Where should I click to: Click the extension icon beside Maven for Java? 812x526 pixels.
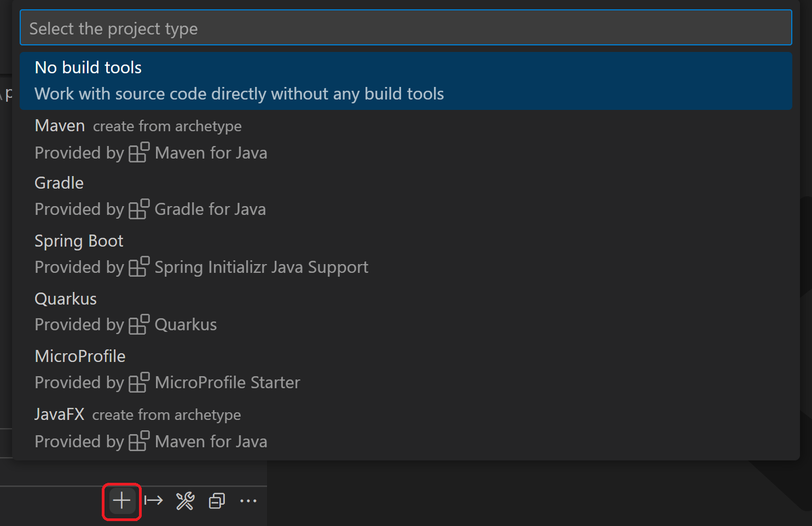coord(139,152)
